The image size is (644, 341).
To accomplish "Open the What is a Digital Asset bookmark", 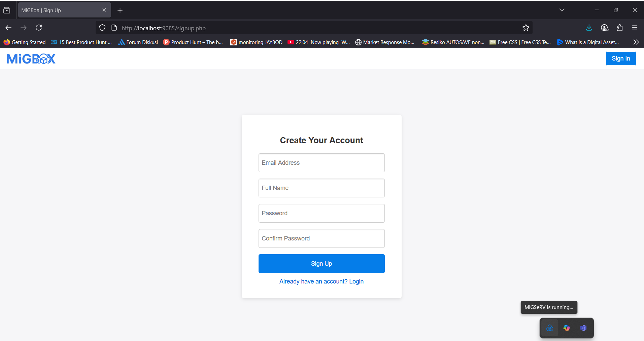I will (588, 42).
